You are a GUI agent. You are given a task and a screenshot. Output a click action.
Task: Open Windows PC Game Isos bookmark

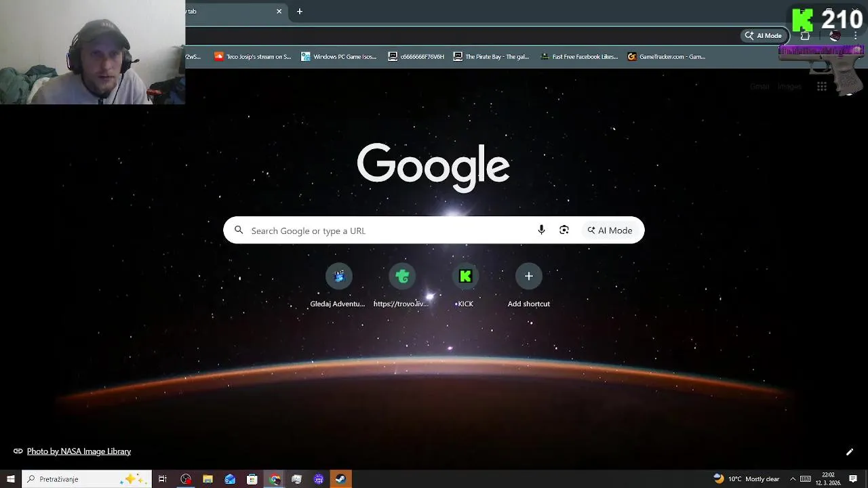pyautogui.click(x=339, y=57)
